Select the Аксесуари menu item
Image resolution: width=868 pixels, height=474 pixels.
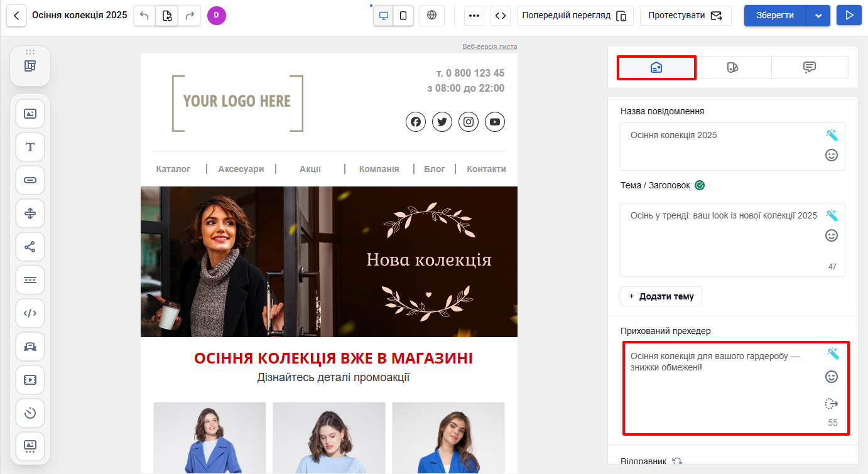[241, 169]
